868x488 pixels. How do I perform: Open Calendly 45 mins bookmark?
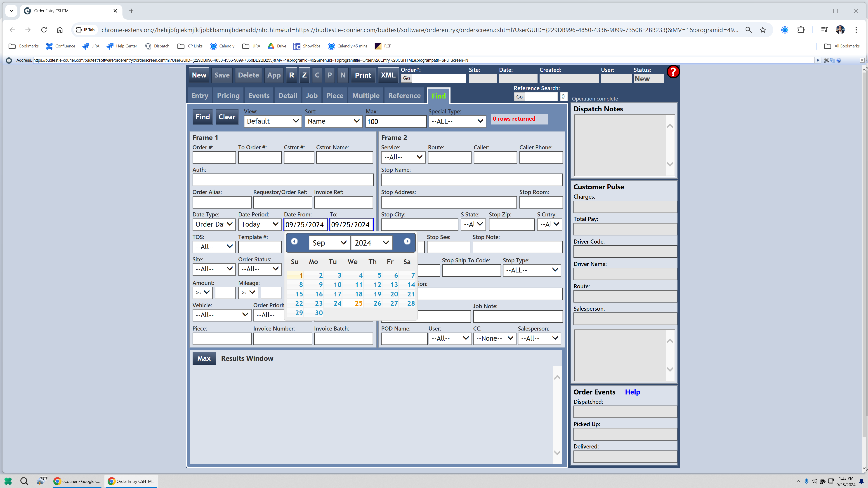[347, 46]
